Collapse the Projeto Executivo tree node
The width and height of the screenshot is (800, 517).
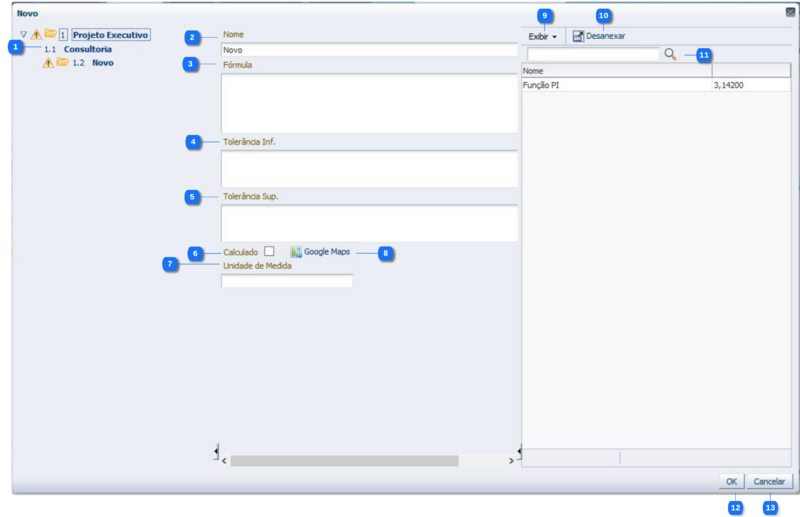(x=23, y=34)
